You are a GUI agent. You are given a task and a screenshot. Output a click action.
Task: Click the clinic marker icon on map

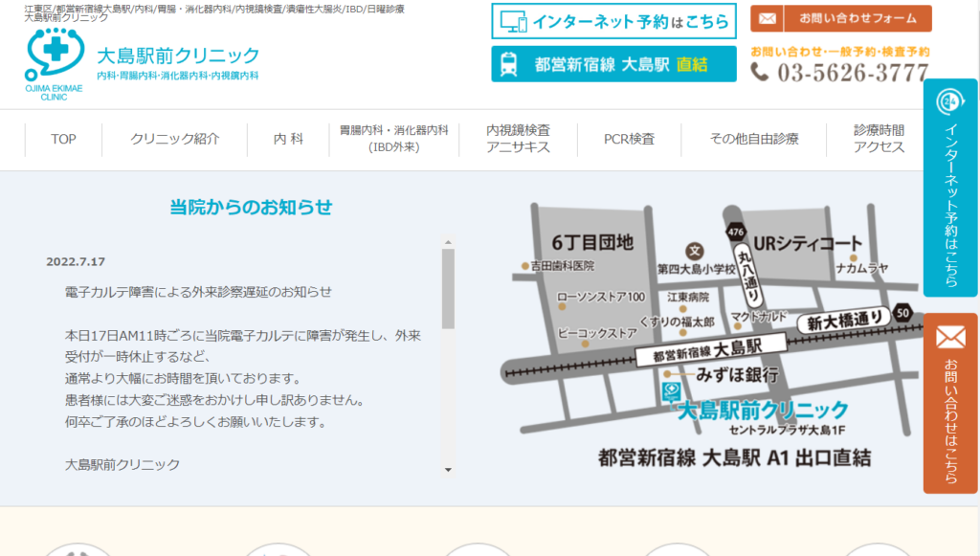click(671, 392)
